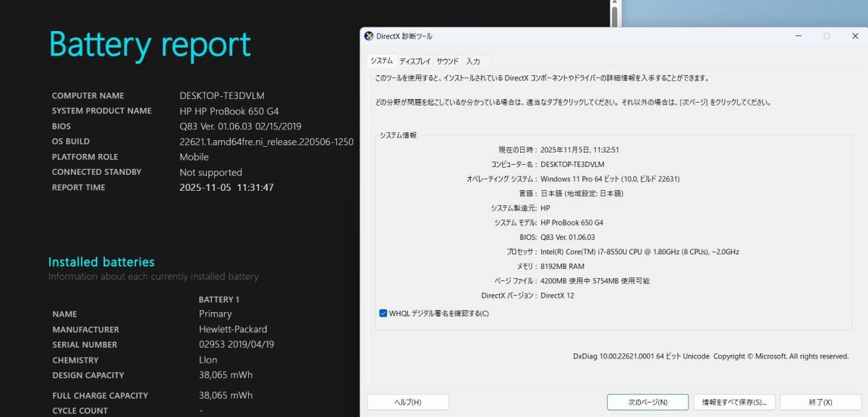Image resolution: width=868 pixels, height=417 pixels.
Task: Click Connected standby value Not supported
Action: pyautogui.click(x=210, y=172)
